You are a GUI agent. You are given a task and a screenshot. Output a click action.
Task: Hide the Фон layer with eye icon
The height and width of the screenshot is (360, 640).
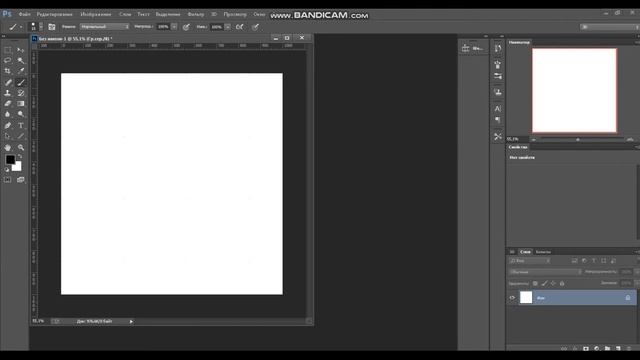point(512,298)
